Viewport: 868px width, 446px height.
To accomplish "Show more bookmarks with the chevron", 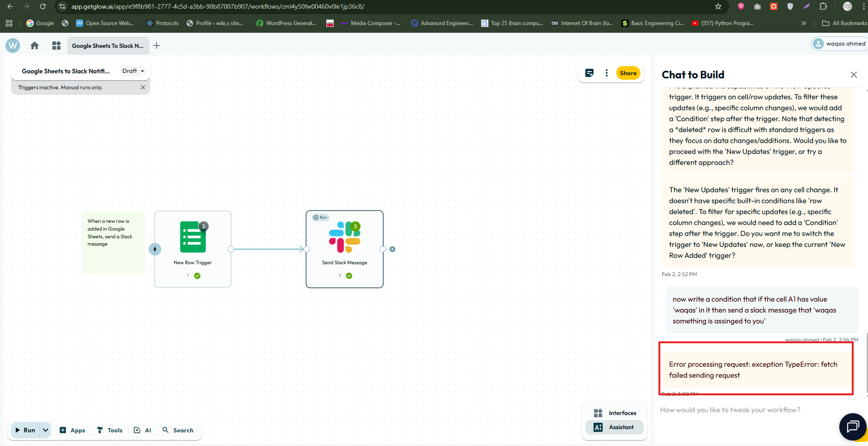I will tap(803, 23).
